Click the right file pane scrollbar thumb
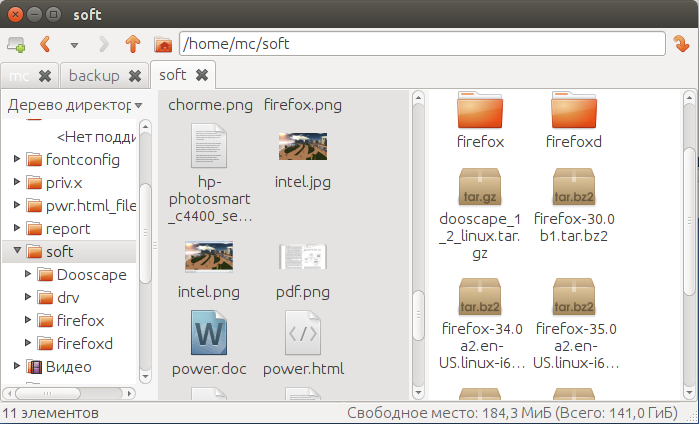This screenshot has width=699, height=424. coord(689,221)
